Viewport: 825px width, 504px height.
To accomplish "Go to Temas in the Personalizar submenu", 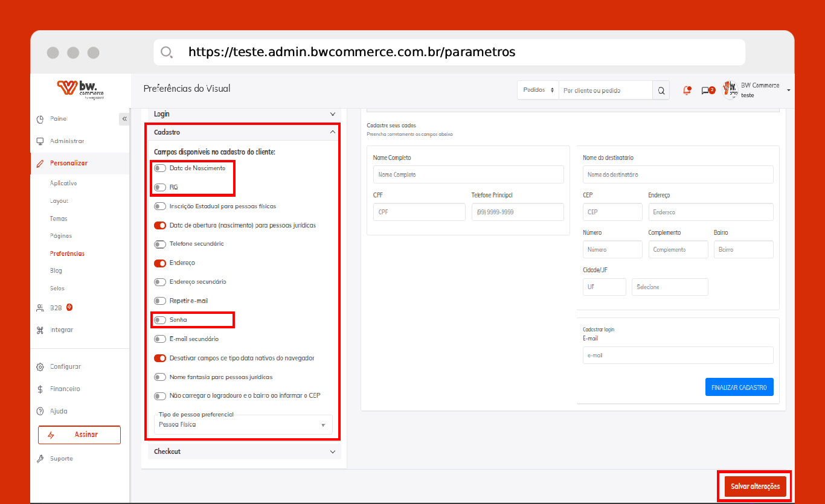I will (59, 219).
